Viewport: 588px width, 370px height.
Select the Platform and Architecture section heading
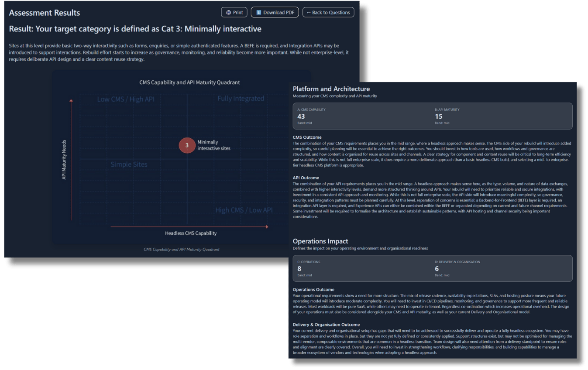331,89
